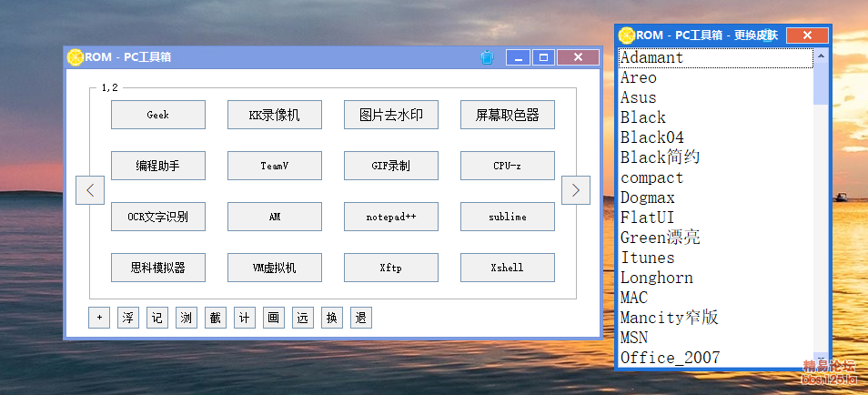This screenshot has height=395, width=868.
Task: Click the 浏 toolbar button
Action: 186,318
